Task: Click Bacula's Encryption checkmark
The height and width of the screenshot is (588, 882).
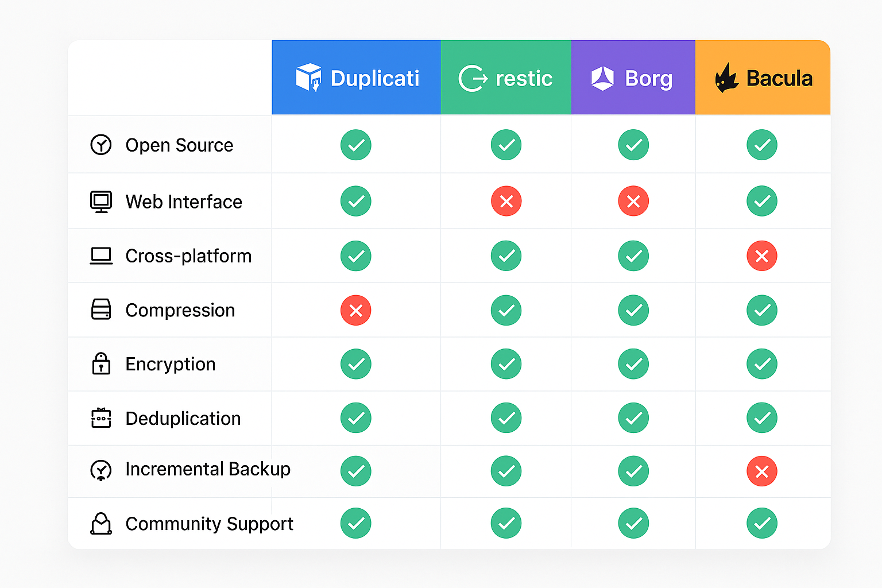Action: [762, 364]
